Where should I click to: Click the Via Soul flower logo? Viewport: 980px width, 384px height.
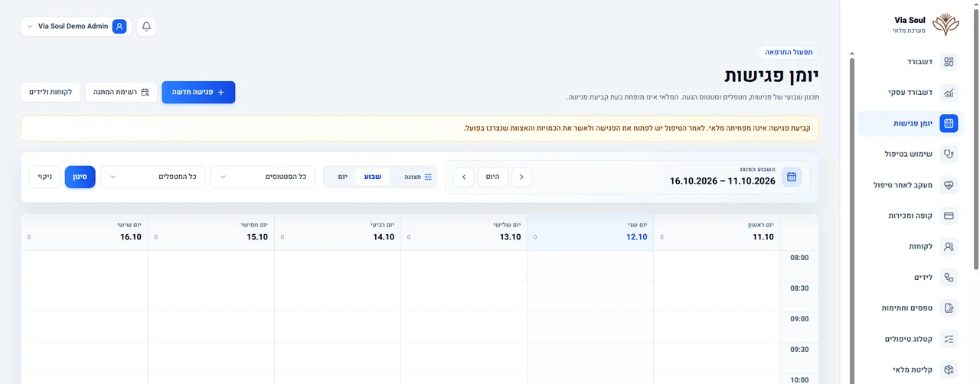[946, 24]
